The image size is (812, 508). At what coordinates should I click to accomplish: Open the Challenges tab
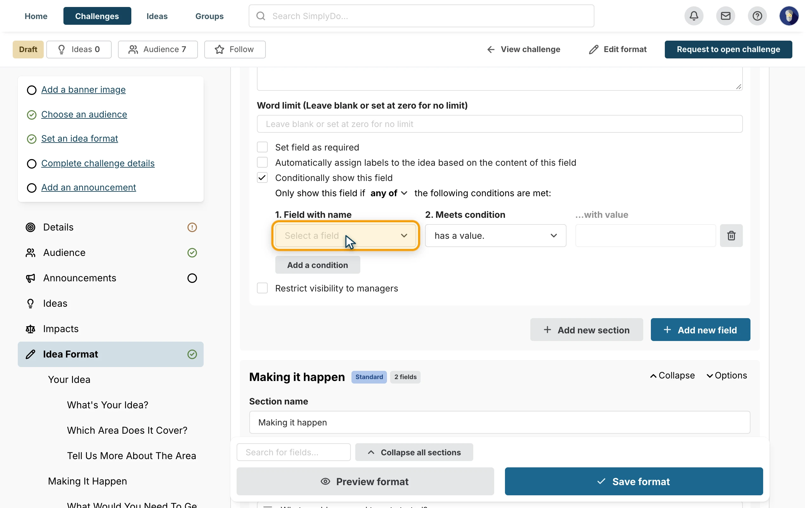tap(97, 16)
